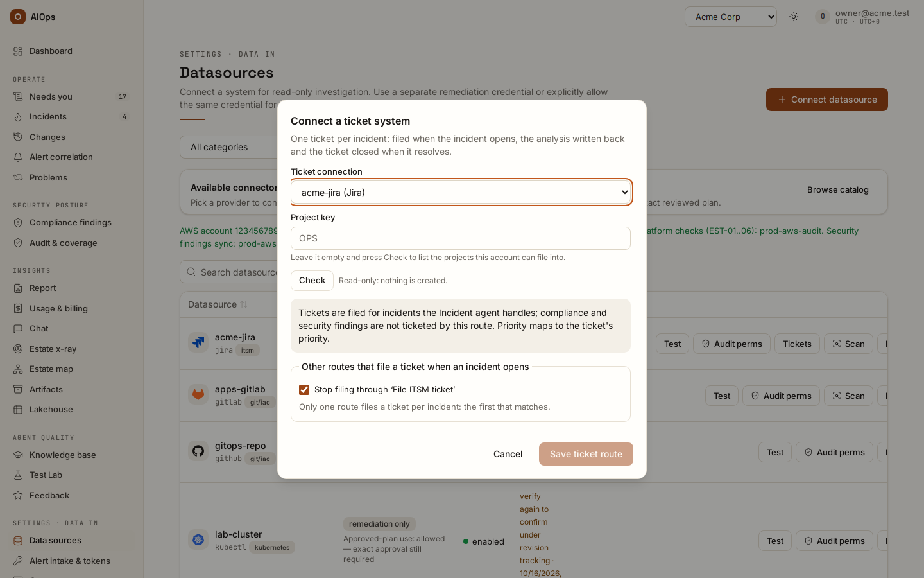The image size is (924, 578).
Task: Click the Data sources sidebar icon
Action: click(18, 540)
